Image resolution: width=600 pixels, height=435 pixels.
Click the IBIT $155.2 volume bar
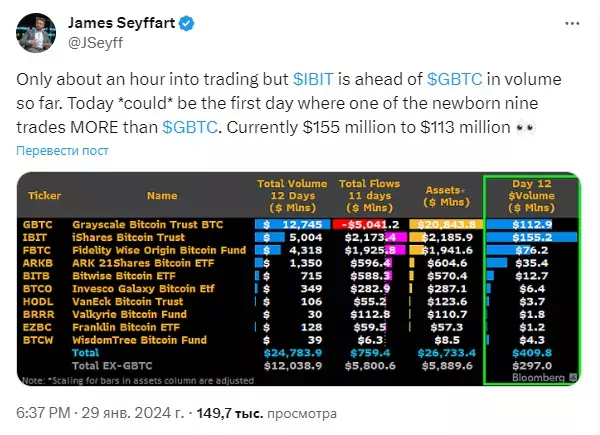click(x=532, y=237)
